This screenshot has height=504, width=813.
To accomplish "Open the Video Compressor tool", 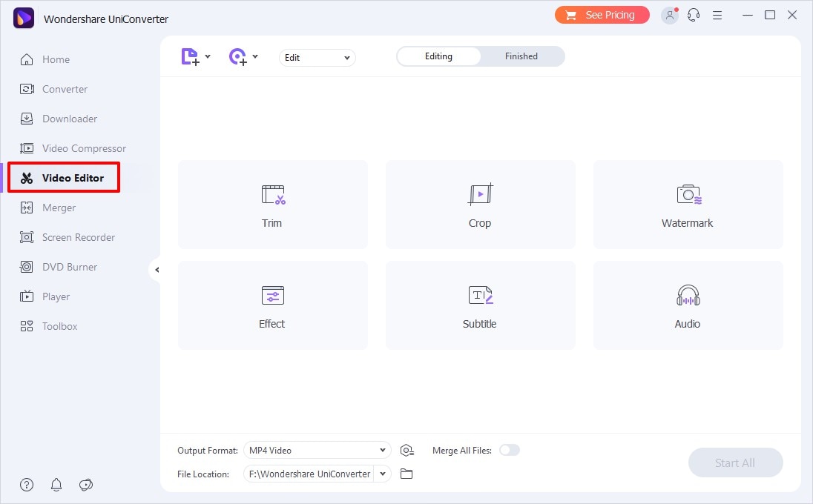I will click(x=73, y=148).
